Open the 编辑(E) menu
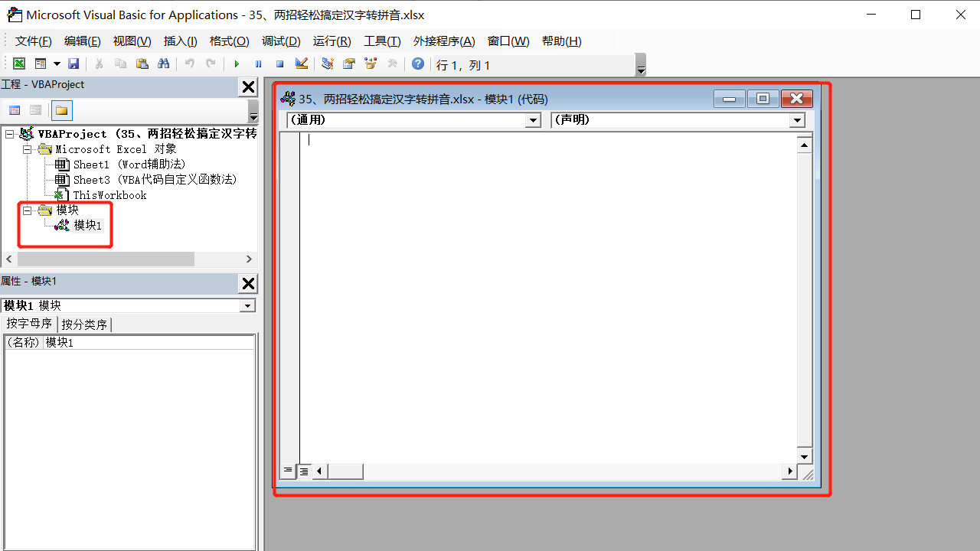The image size is (980, 551). click(x=83, y=41)
